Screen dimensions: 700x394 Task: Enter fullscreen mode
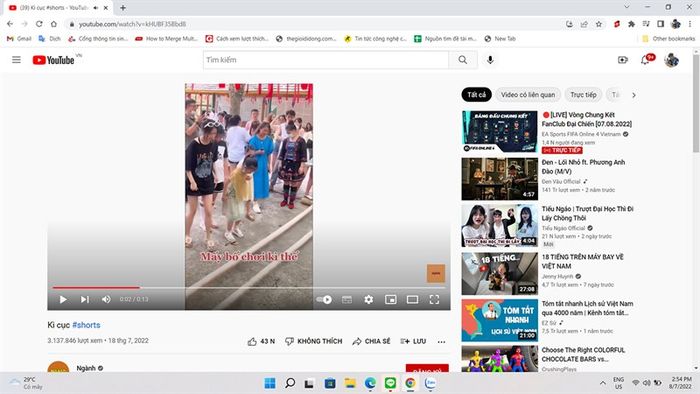coord(434,299)
